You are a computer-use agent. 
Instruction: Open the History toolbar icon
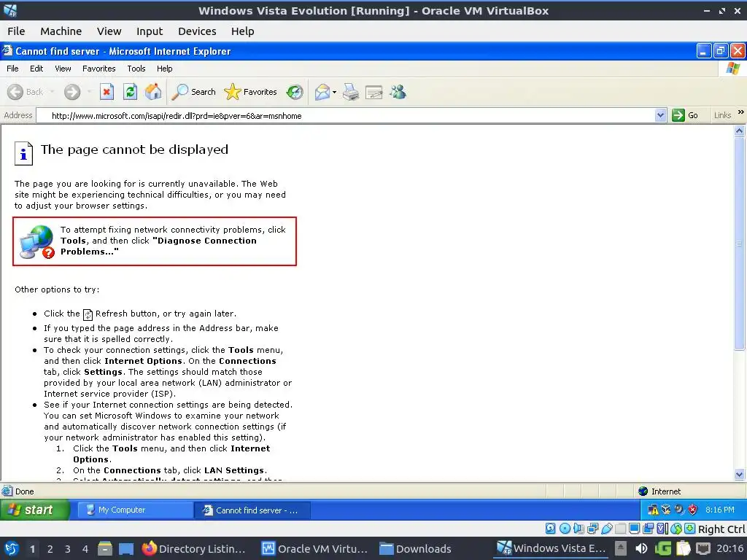pos(295,92)
